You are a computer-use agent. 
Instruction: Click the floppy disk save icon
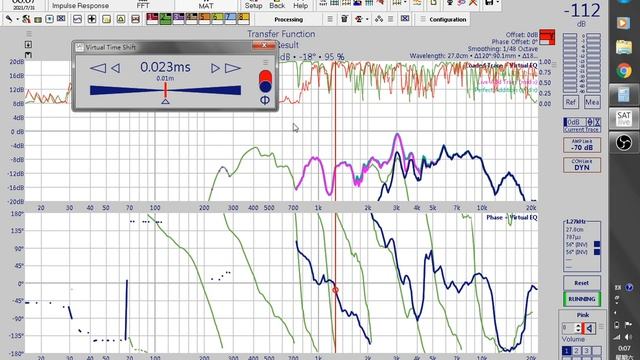[489, 3]
